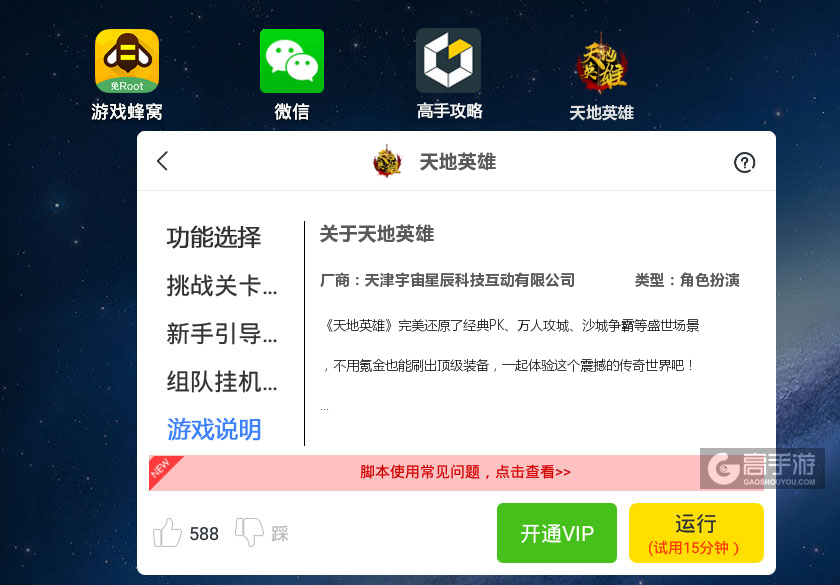Select the 功能选择 tab
This screenshot has height=585, width=840.
pyautogui.click(x=214, y=237)
